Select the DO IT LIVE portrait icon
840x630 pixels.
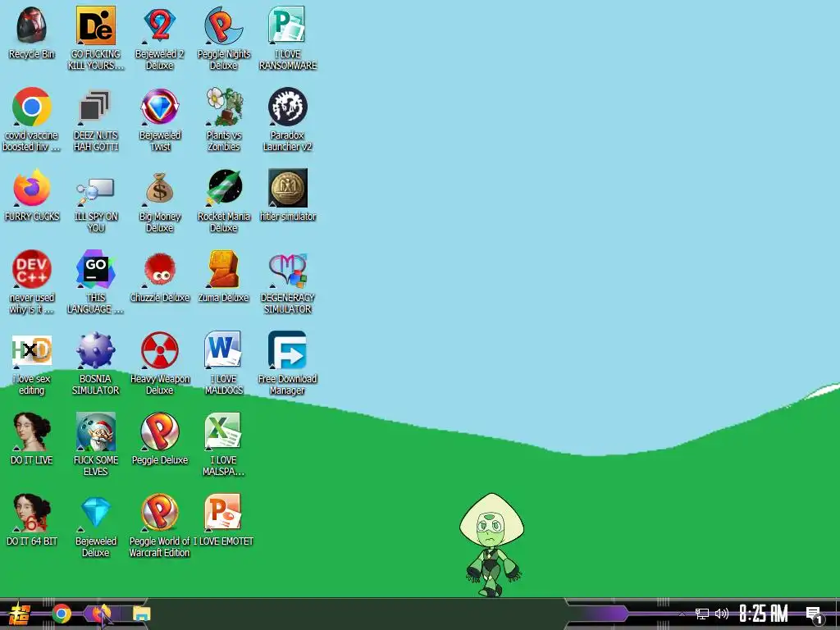pyautogui.click(x=32, y=431)
